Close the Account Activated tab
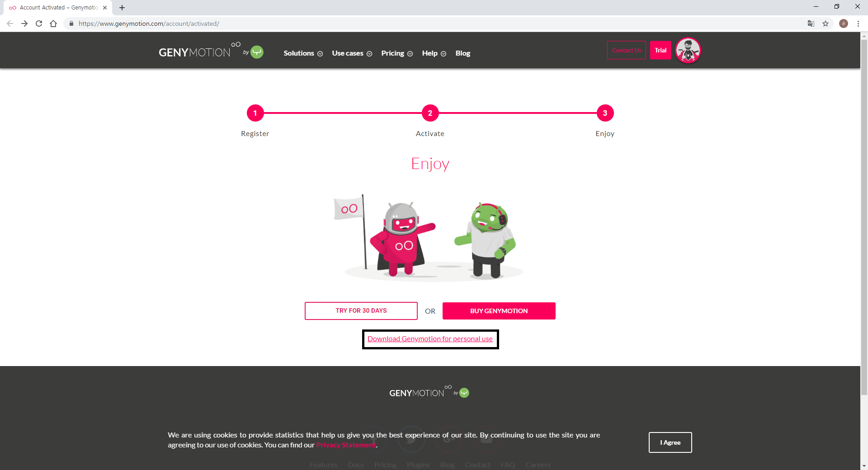The image size is (868, 470). click(105, 8)
